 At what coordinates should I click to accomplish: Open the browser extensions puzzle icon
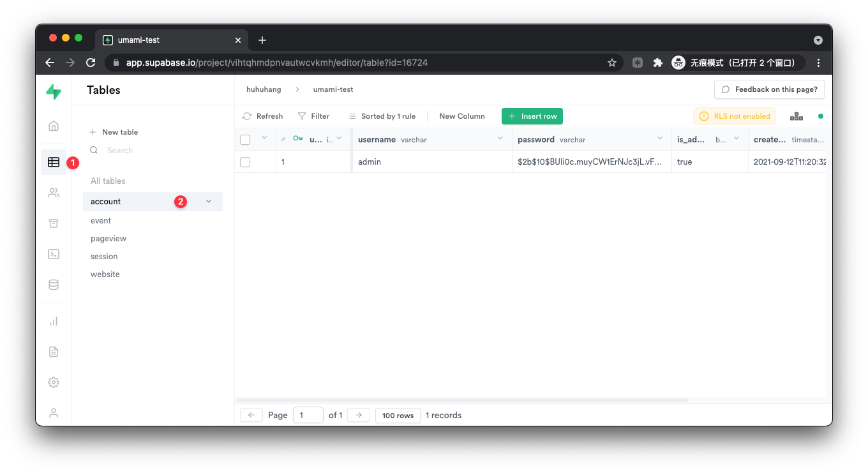[x=657, y=63]
